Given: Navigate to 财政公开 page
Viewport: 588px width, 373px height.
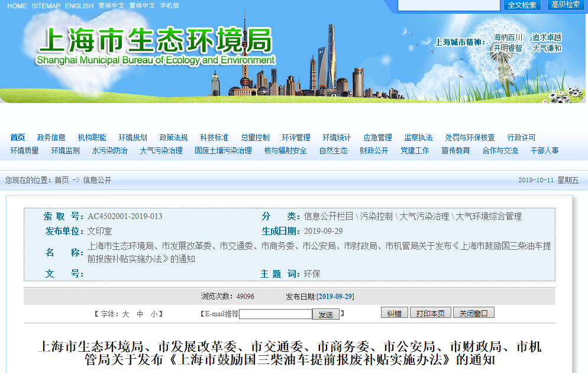Looking at the screenshot, I should tap(374, 150).
